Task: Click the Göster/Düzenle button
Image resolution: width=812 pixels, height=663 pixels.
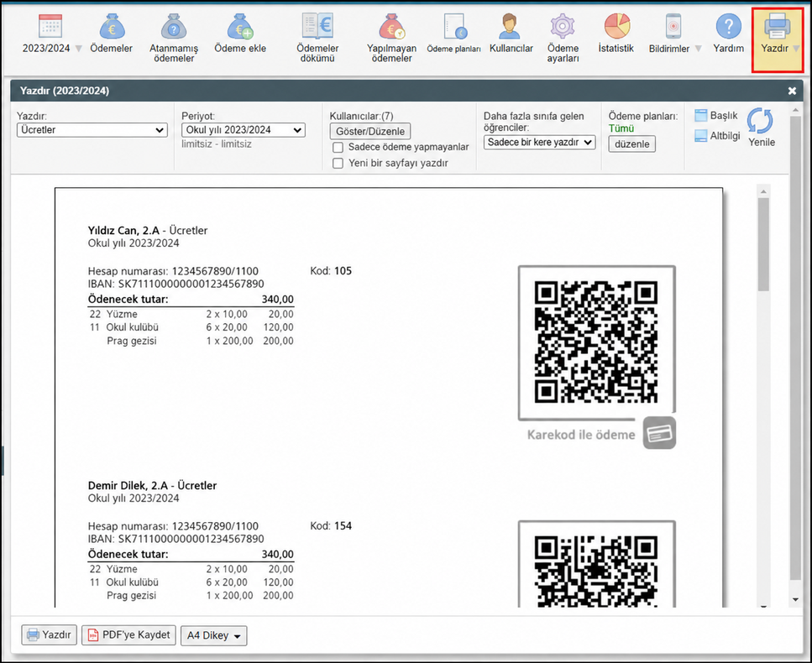Action: click(370, 132)
